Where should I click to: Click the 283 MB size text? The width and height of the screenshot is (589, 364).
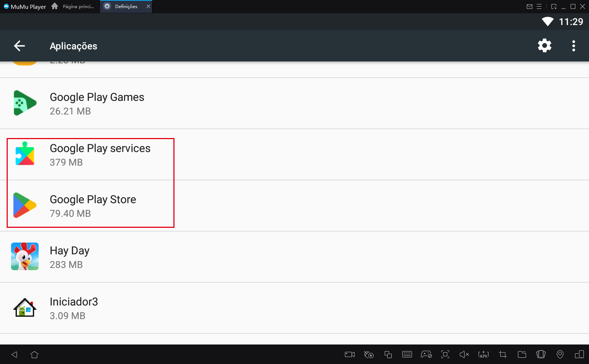tap(66, 265)
